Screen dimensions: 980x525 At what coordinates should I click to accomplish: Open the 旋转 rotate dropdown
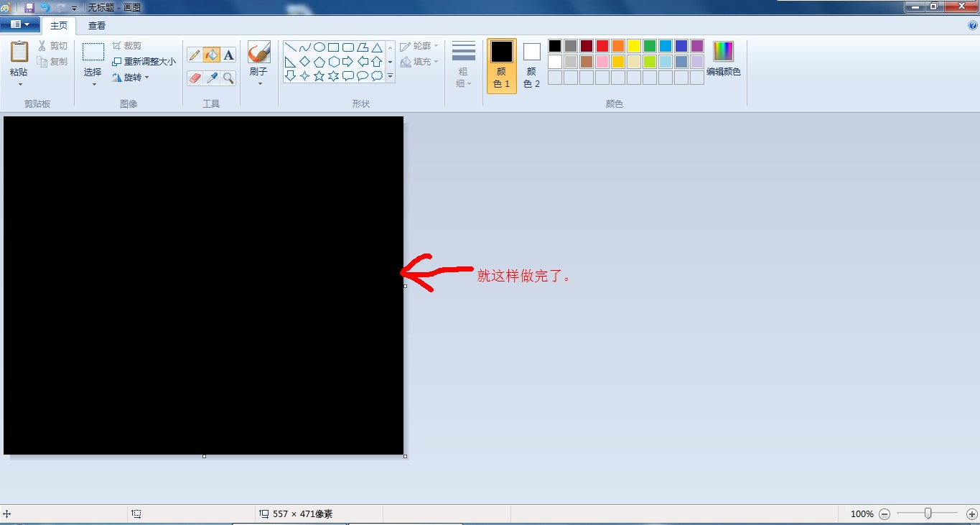(x=131, y=77)
